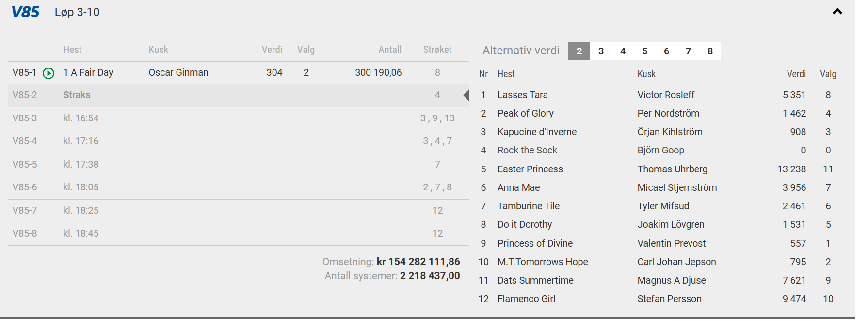
Task: Click horse Flamenco Girl
Action: (526, 299)
